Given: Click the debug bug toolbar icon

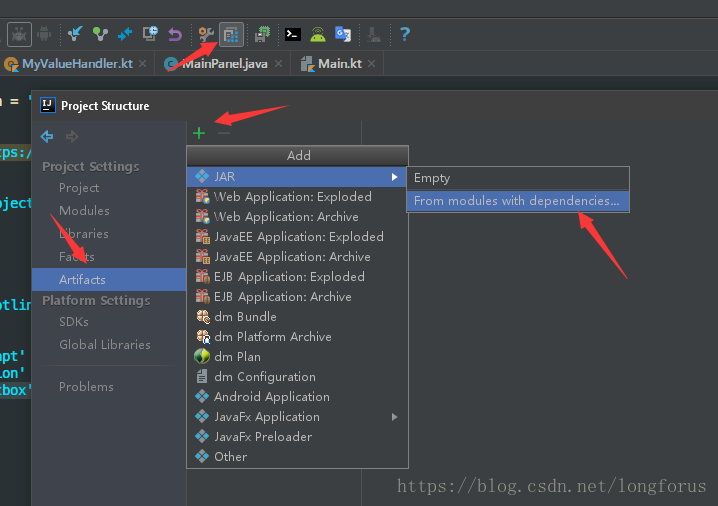Looking at the screenshot, I should pos(19,34).
